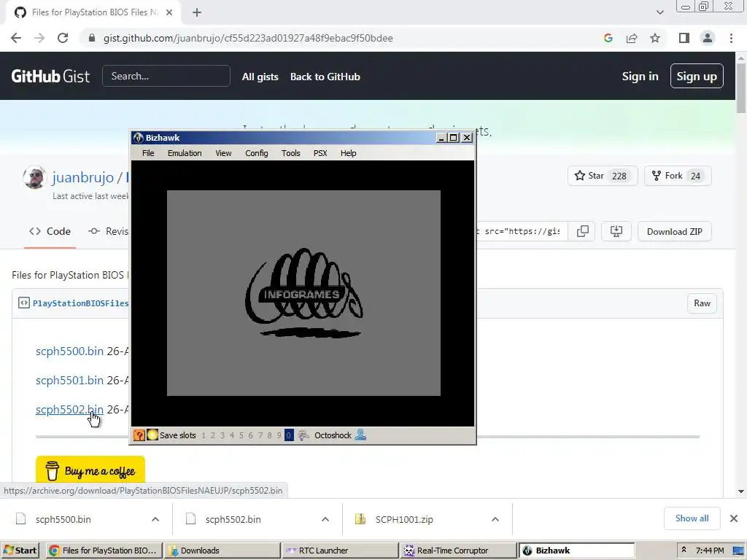
Task: Open juanbrujo profile link
Action: (x=83, y=177)
